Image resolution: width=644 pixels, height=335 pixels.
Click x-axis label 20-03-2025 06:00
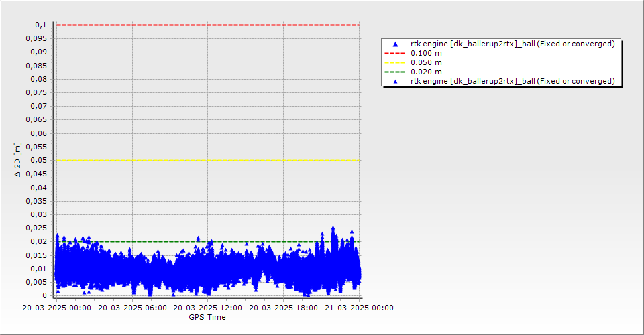[x=132, y=308]
